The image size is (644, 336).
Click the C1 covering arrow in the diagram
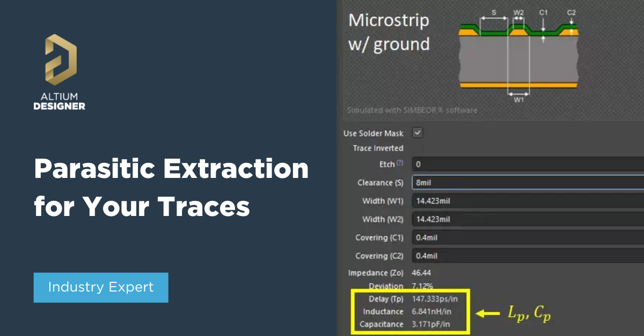click(x=544, y=11)
